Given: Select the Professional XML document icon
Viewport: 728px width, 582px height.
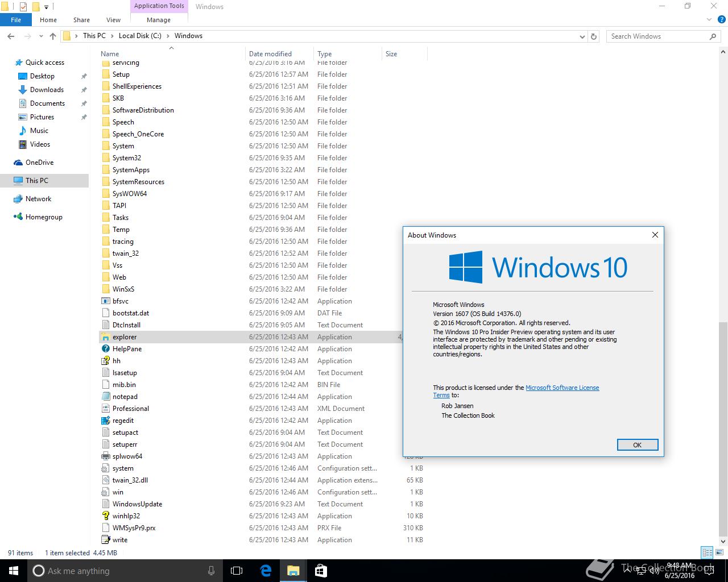Looking at the screenshot, I should click(105, 409).
